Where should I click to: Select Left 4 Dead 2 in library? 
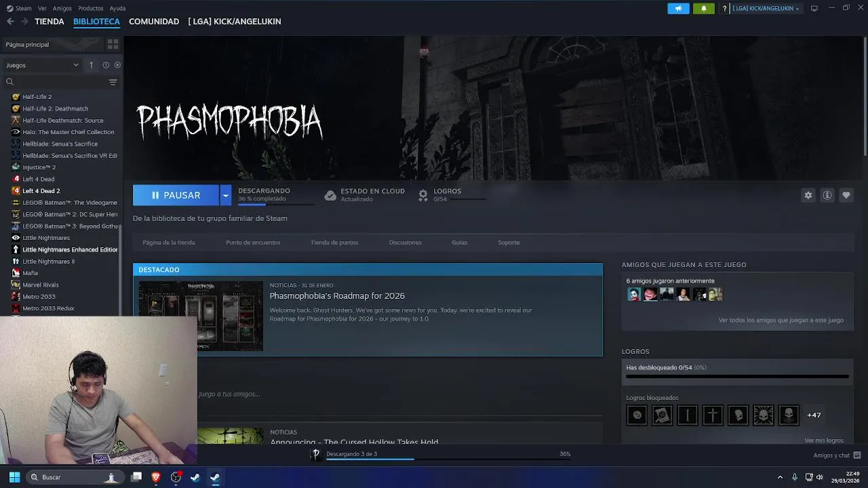point(41,190)
